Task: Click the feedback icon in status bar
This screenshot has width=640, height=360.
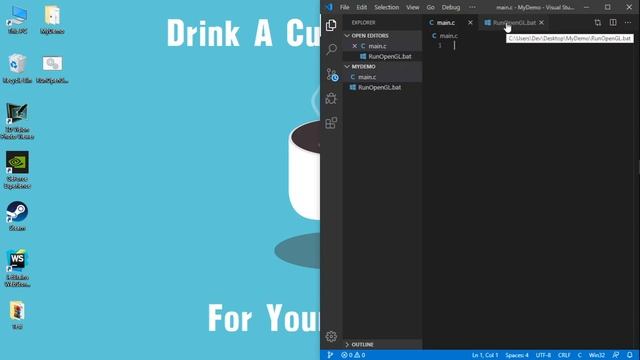Action: [616, 355]
